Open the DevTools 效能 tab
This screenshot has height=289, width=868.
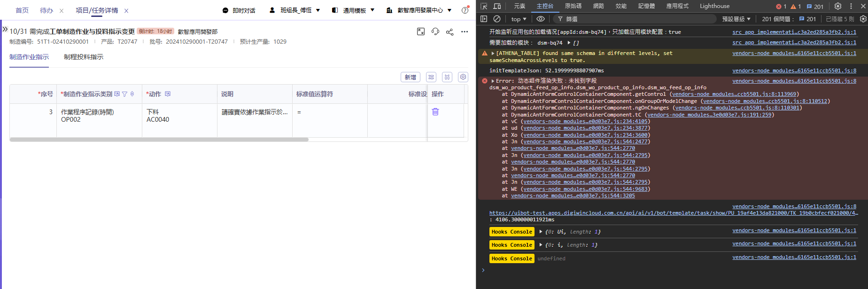point(621,6)
